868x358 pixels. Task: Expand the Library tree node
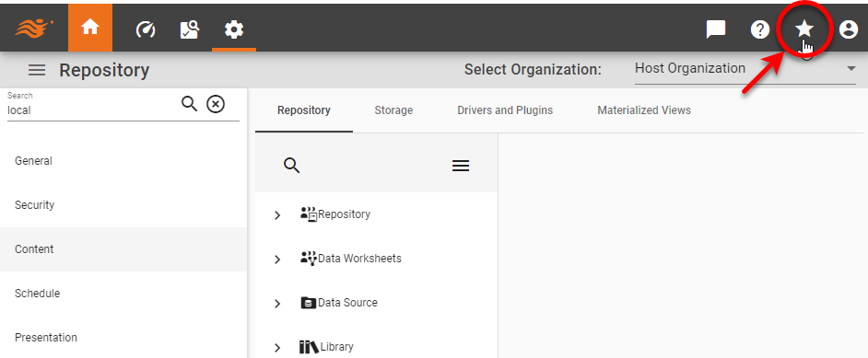pyautogui.click(x=277, y=348)
